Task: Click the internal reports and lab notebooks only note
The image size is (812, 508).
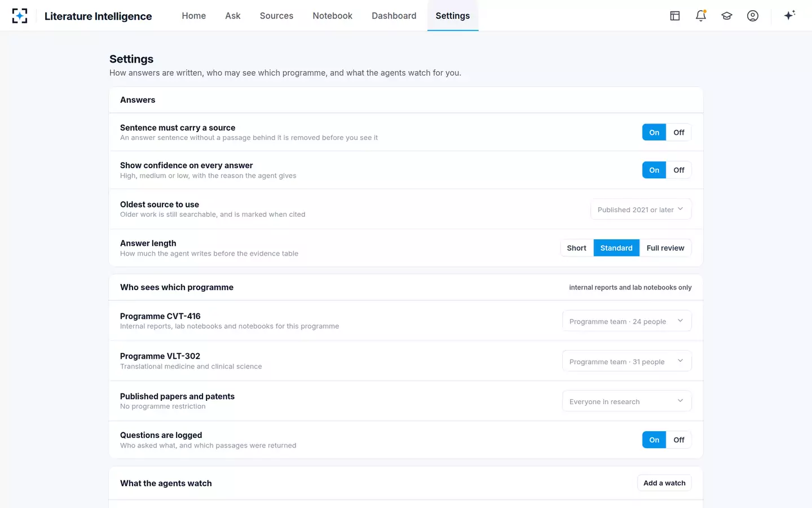Action: (x=630, y=287)
